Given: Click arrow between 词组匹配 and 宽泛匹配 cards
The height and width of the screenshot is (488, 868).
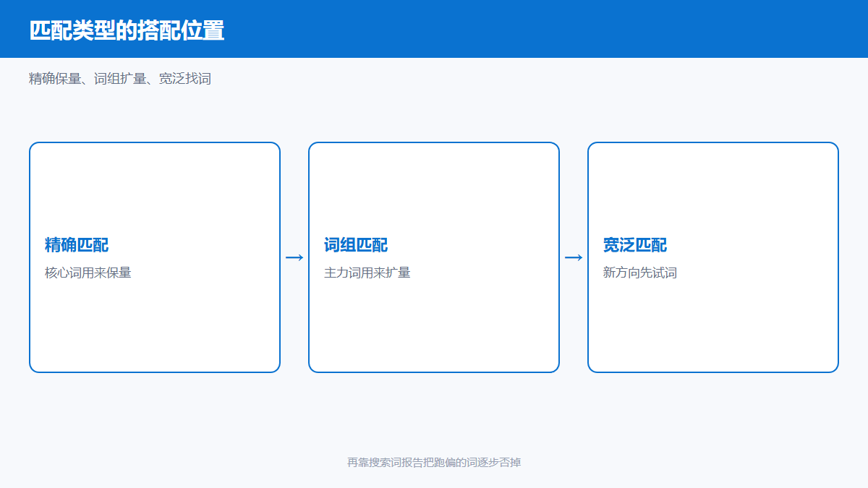Looking at the screenshot, I should (x=574, y=257).
